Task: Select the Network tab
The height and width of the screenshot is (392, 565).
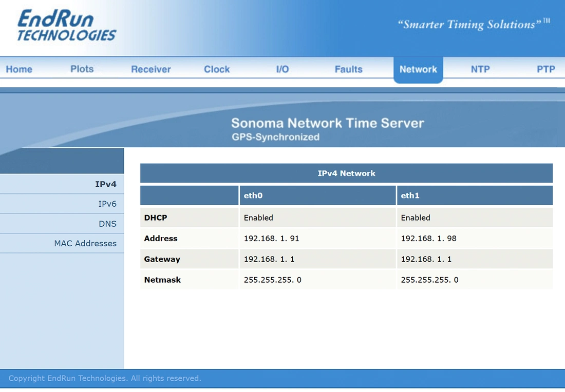Action: 418,69
